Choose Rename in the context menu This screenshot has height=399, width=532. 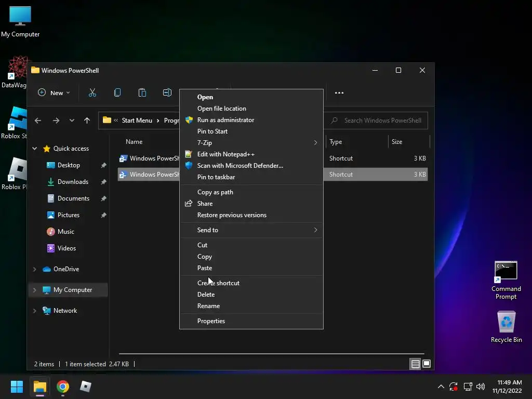pos(251,306)
